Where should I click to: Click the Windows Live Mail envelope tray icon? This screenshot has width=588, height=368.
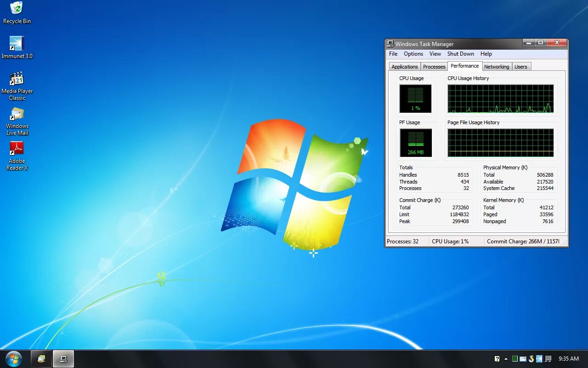coord(523,359)
